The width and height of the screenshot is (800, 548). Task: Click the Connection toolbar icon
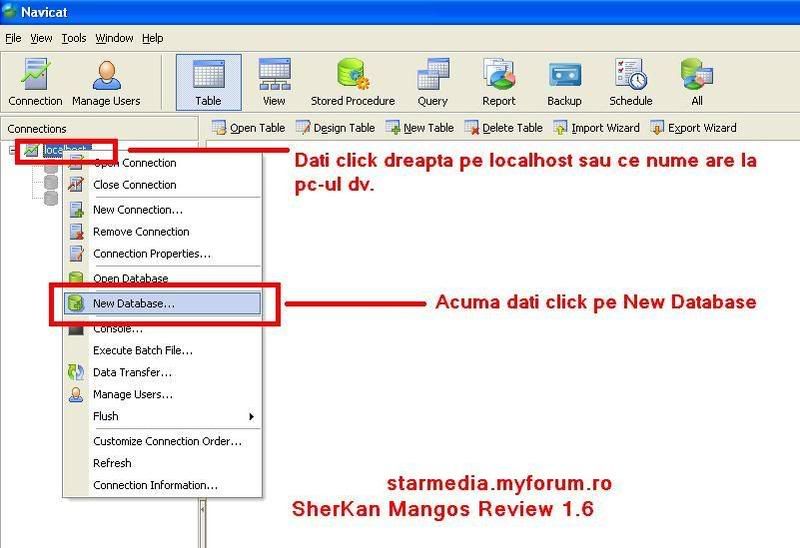[35, 82]
